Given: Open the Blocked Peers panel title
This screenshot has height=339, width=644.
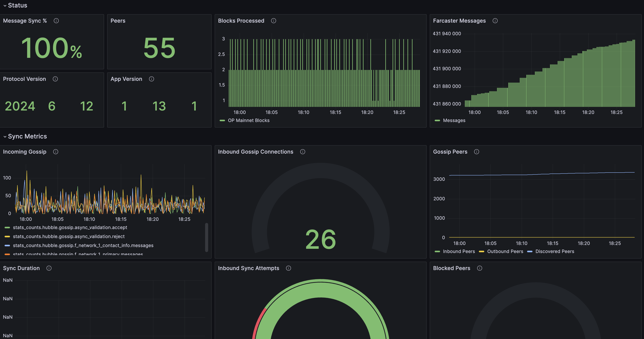Looking at the screenshot, I should tap(452, 268).
